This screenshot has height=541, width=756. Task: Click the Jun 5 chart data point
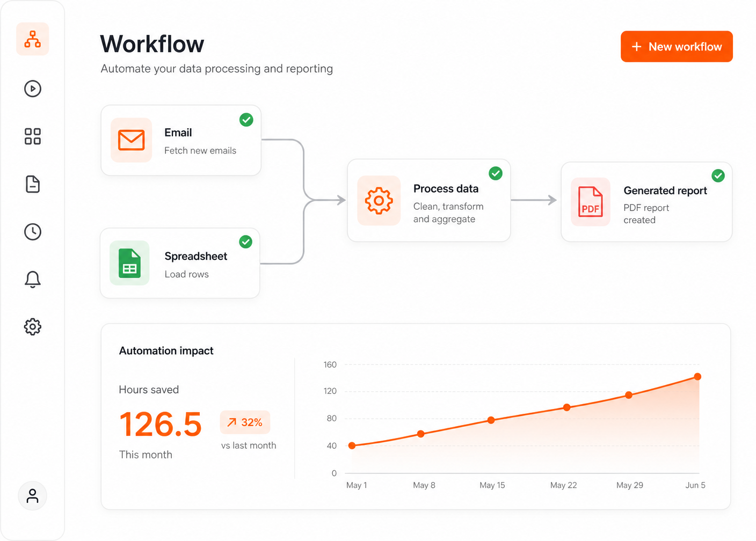(697, 377)
